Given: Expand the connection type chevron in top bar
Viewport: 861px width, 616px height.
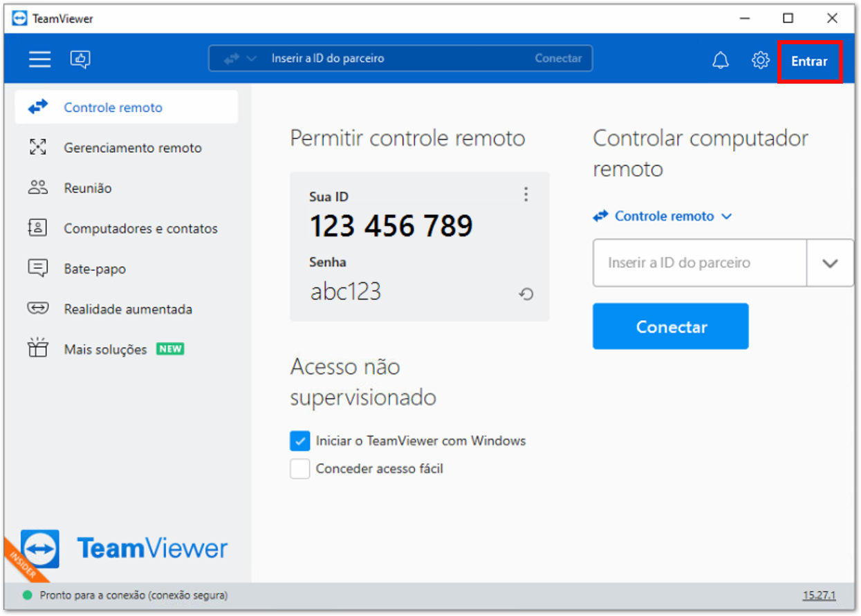Looking at the screenshot, I should (251, 59).
